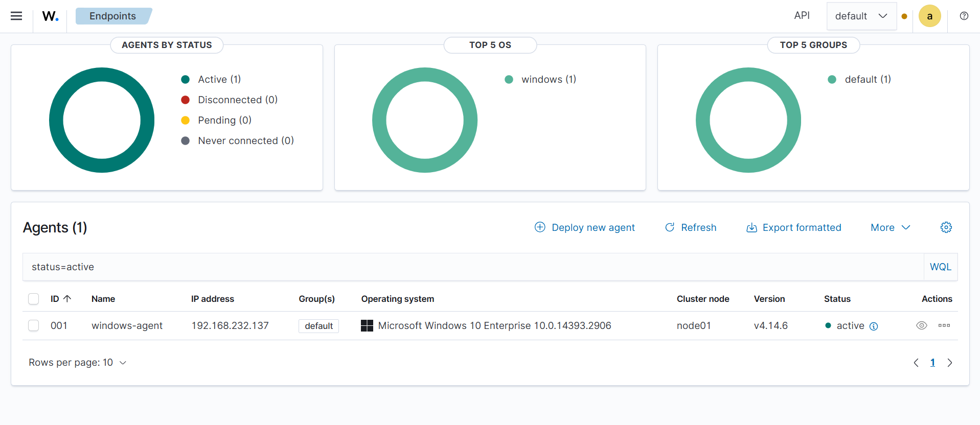Click the active status info icon

point(874,326)
